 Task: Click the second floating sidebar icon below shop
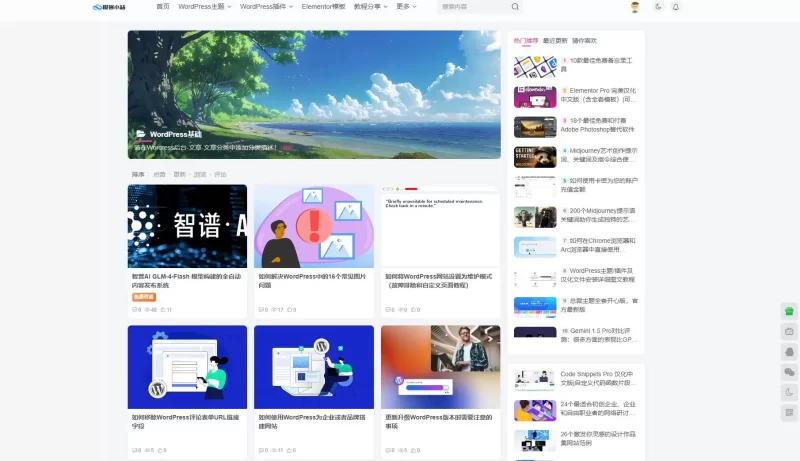[x=789, y=331]
